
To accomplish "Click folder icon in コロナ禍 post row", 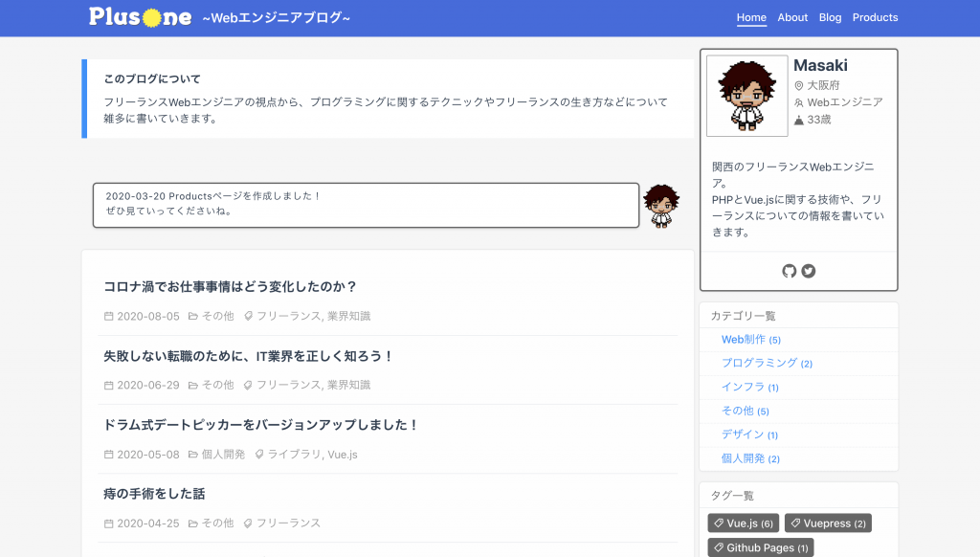I will point(193,317).
